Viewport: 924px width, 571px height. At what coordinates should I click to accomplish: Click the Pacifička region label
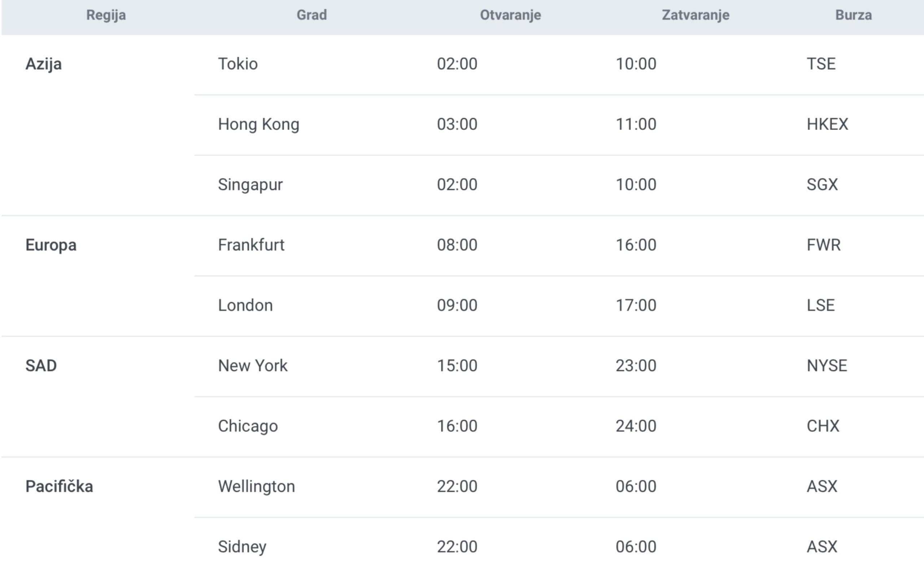pyautogui.click(x=59, y=487)
